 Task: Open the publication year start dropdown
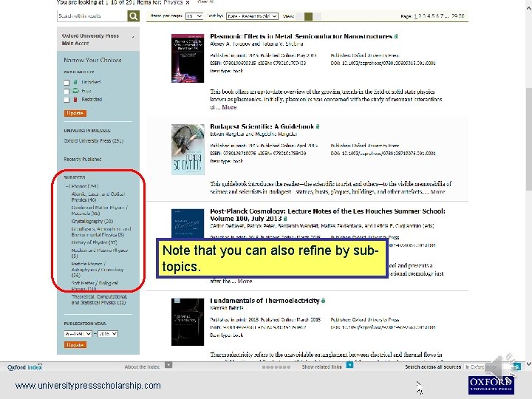(x=78, y=334)
